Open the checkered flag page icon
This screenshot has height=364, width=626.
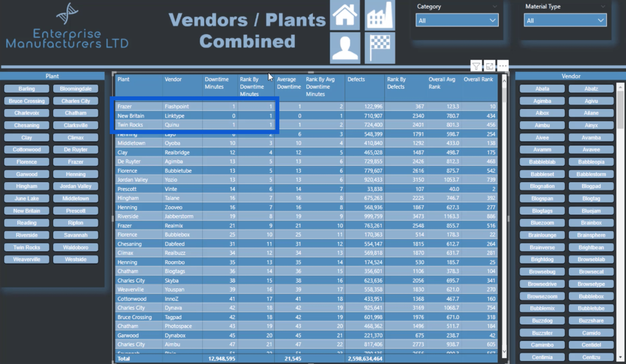click(x=380, y=48)
